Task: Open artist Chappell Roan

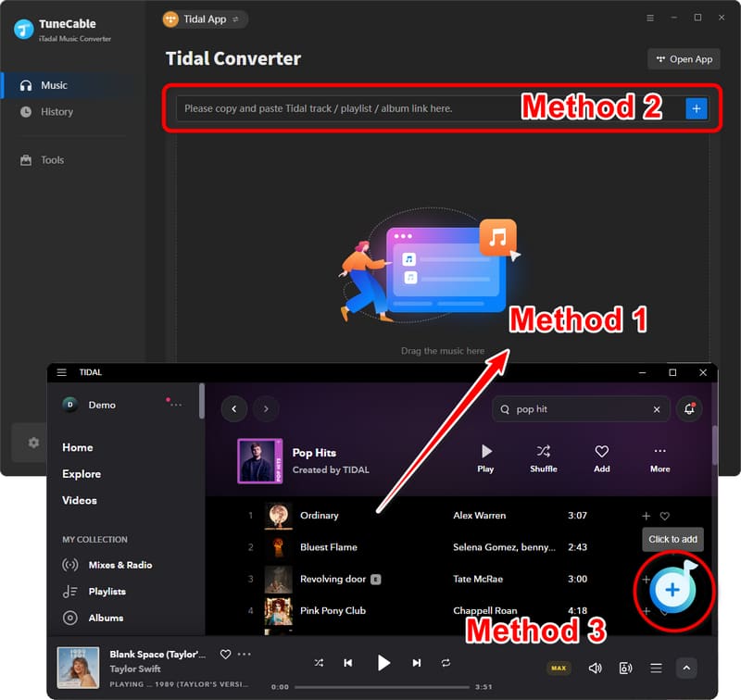Action: [x=484, y=611]
